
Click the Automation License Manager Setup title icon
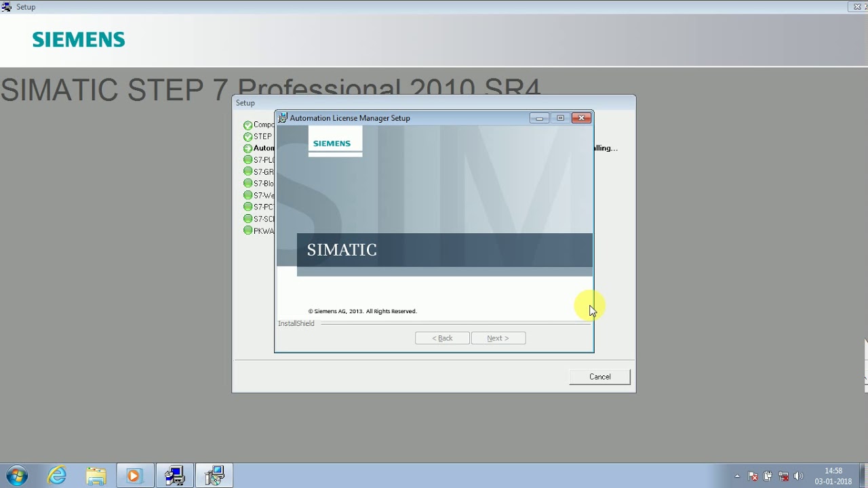[283, 118]
